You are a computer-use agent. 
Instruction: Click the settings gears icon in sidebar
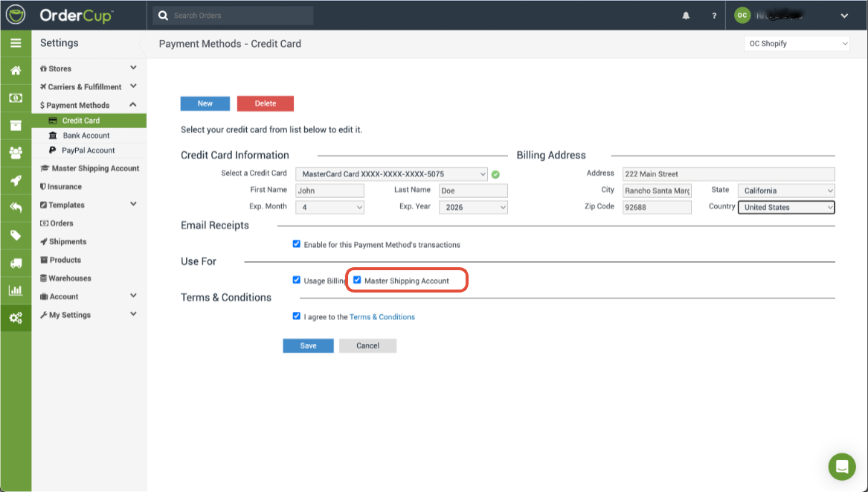coord(16,318)
